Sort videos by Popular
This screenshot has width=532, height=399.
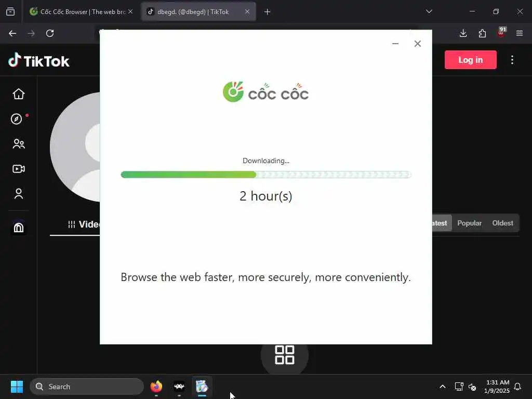point(469,223)
